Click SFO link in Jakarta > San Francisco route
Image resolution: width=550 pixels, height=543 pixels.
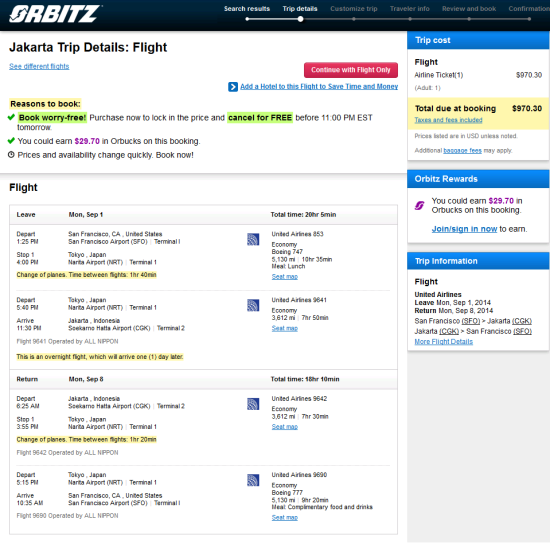pos(522,331)
